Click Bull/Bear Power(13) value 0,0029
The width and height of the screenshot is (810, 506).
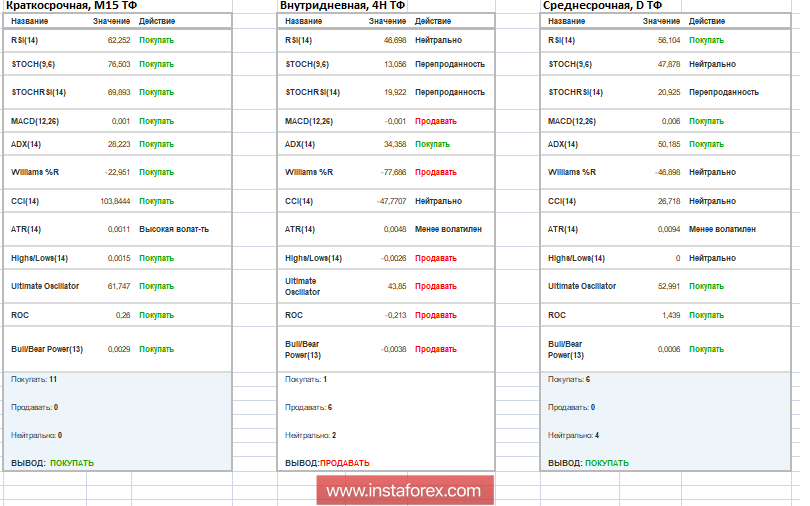(119, 350)
